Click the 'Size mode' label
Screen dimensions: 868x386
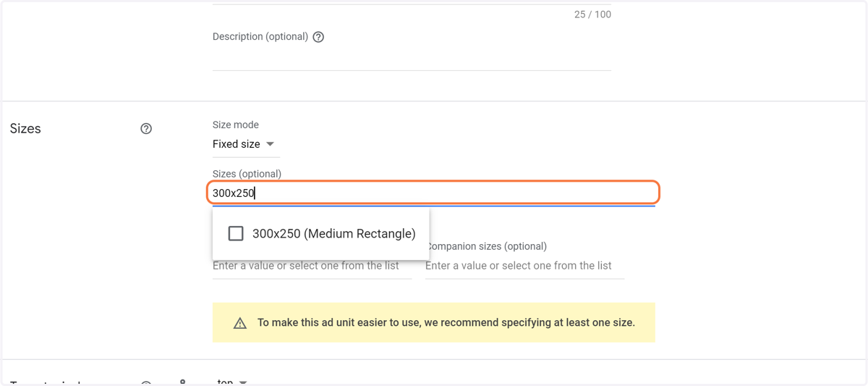click(x=236, y=125)
